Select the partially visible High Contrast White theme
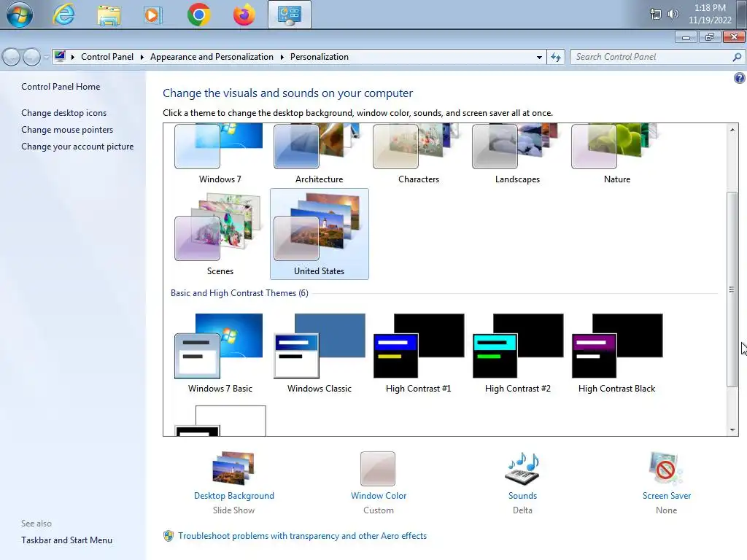This screenshot has width=747, height=560. (x=220, y=421)
